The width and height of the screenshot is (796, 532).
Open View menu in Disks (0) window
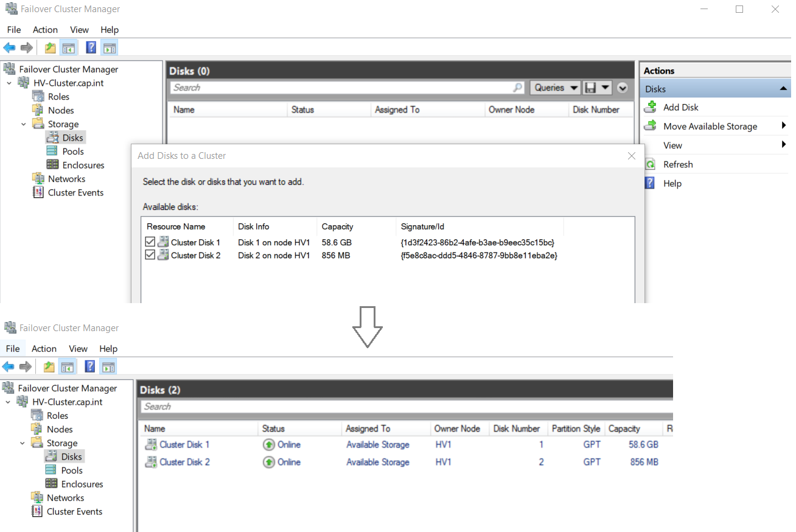(79, 30)
